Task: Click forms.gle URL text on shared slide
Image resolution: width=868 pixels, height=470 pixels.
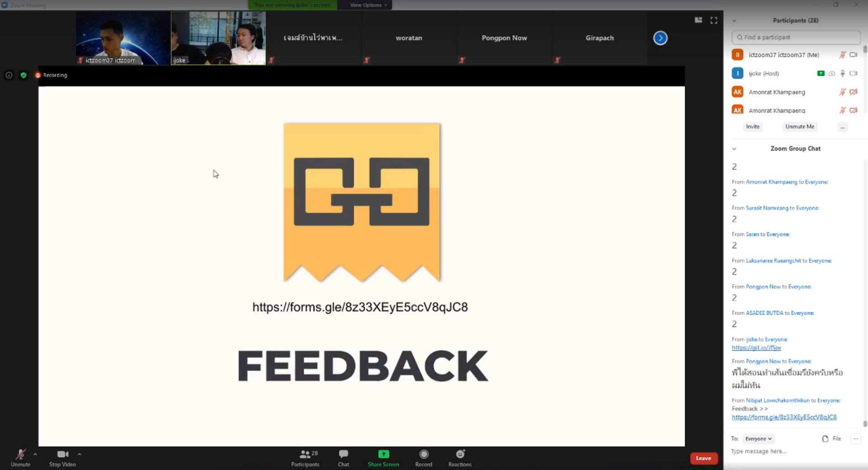Action: [360, 307]
